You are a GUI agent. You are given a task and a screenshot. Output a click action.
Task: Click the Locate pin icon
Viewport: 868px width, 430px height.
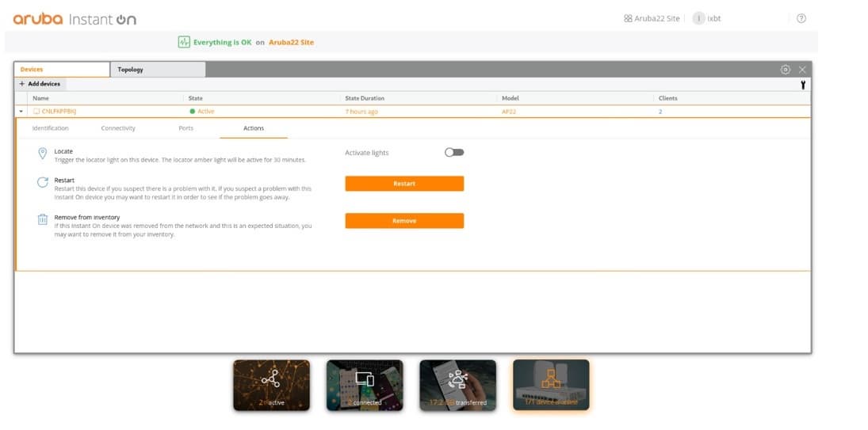pyautogui.click(x=43, y=153)
